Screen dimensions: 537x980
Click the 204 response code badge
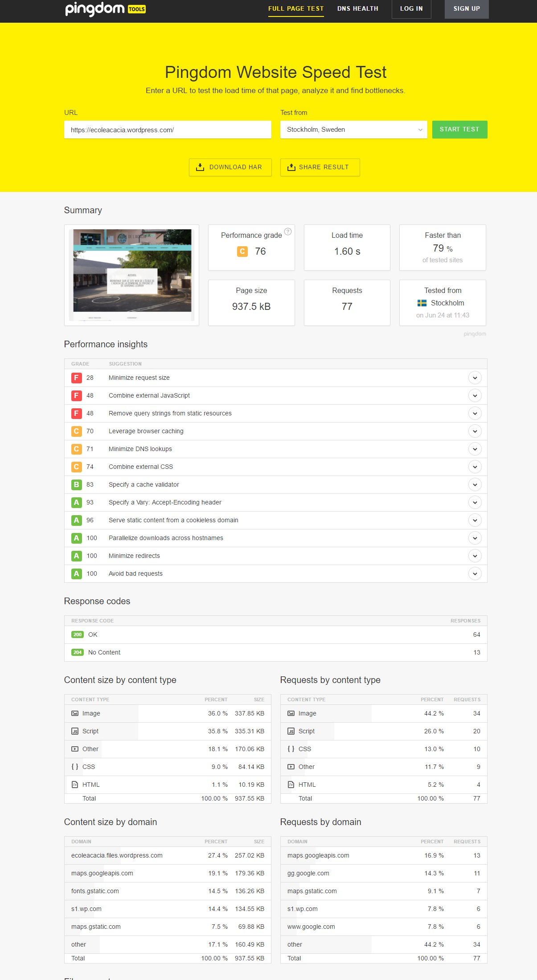click(78, 652)
